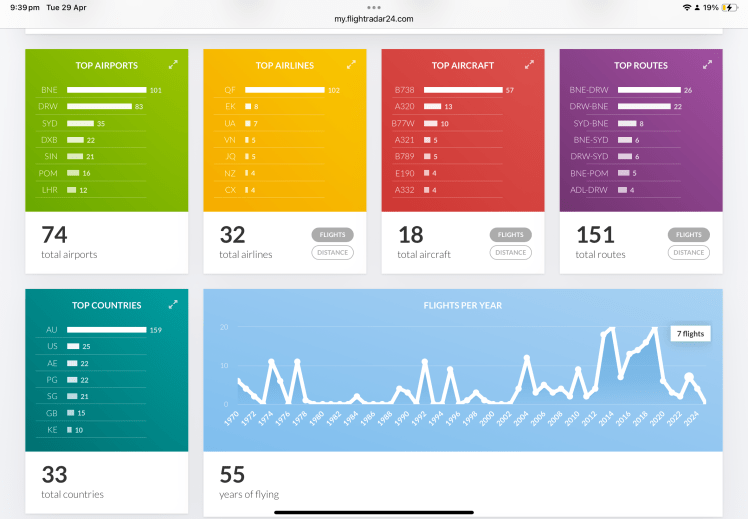Select Flights under total aircraft
Image resolution: width=748 pixels, height=519 pixels.
[x=510, y=235]
